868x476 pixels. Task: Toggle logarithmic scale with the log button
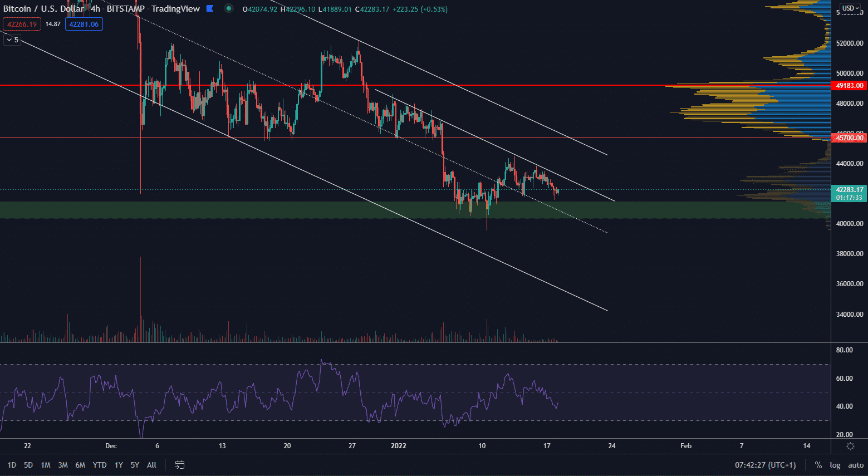[x=835, y=465]
